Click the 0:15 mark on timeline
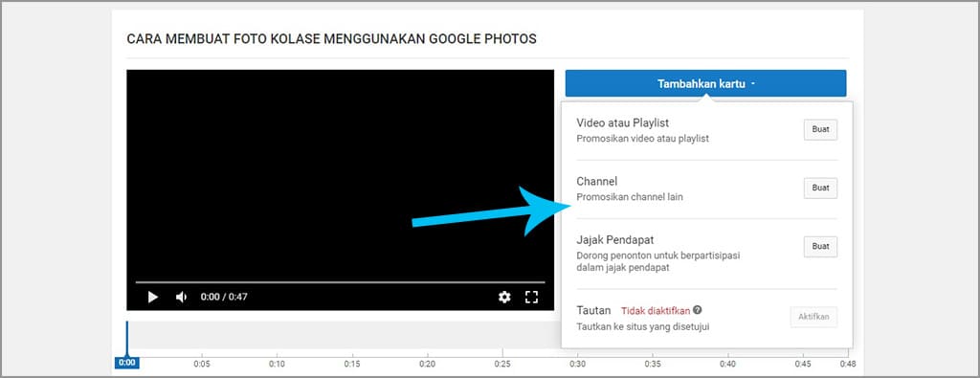 click(352, 364)
